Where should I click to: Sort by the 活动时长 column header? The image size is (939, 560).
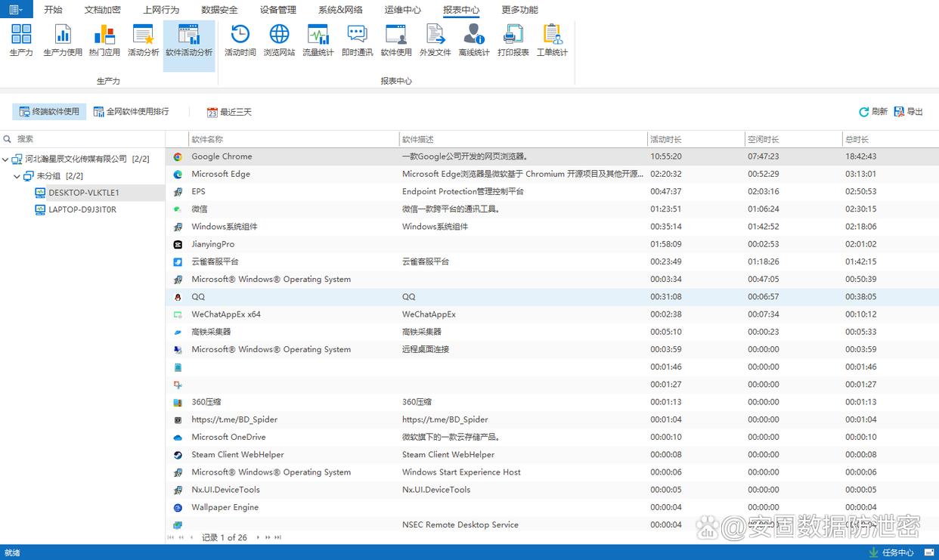coord(666,140)
